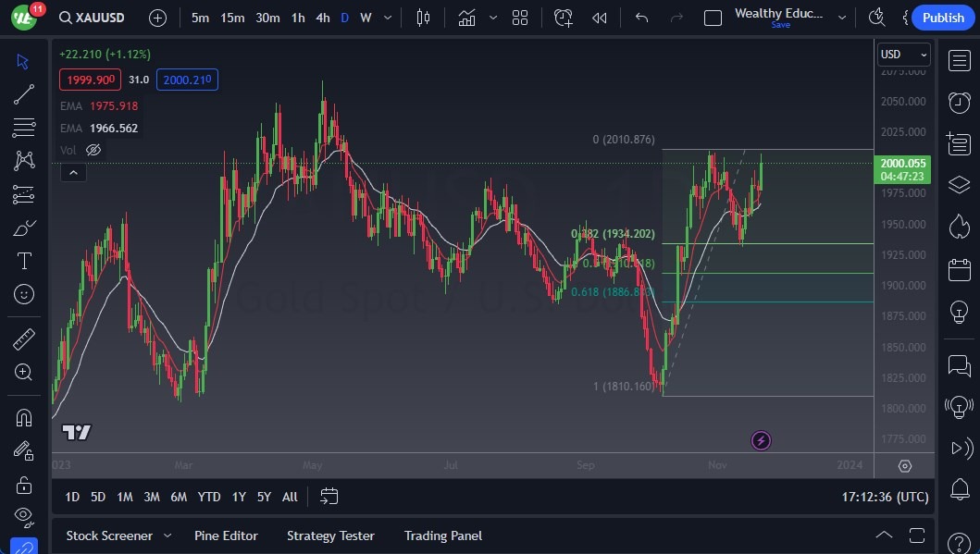Toggle volume indicator visibility eye
The width and height of the screenshot is (980, 554).
pos(93,150)
